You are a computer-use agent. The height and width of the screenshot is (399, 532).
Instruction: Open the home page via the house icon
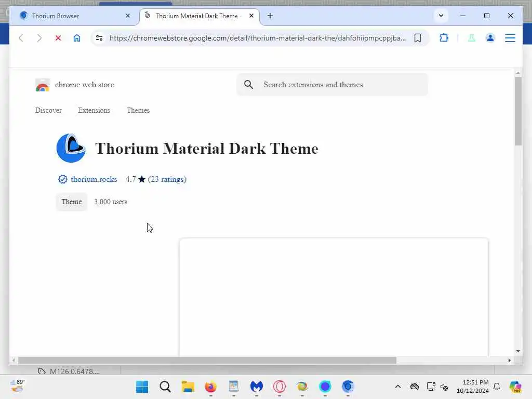point(77,38)
